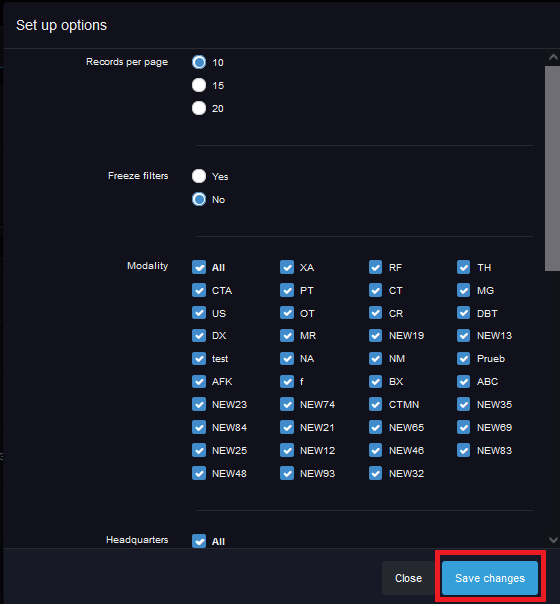Uncheck the Prueb modality checkbox
The image size is (560, 606).
point(463,359)
